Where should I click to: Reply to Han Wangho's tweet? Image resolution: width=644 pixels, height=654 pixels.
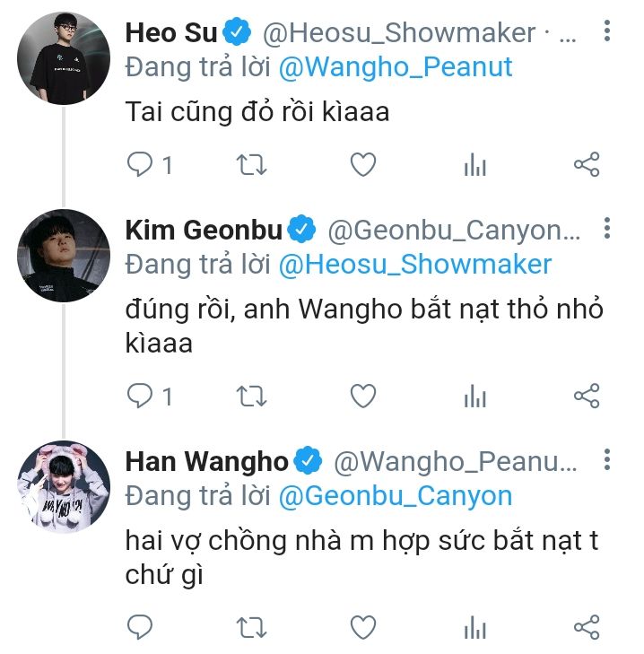pyautogui.click(x=140, y=627)
